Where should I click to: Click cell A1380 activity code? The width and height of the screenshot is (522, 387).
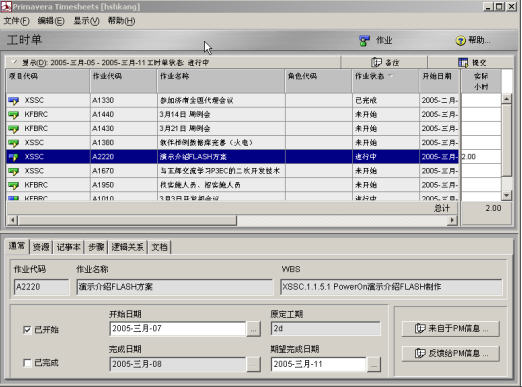click(x=123, y=143)
